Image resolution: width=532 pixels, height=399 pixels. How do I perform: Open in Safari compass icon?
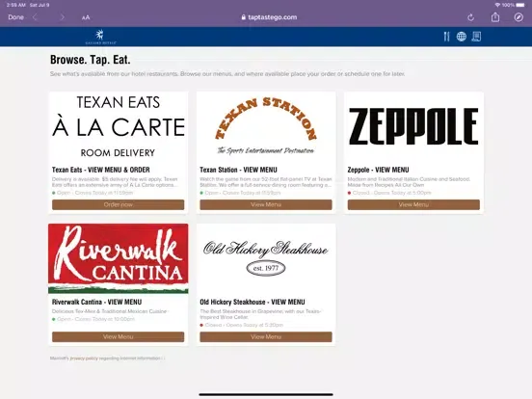[x=519, y=17]
